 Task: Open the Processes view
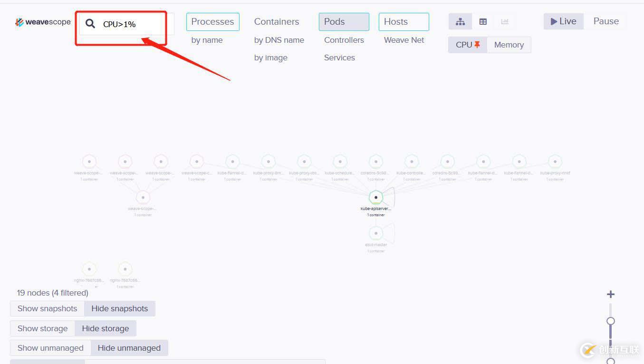tap(212, 22)
